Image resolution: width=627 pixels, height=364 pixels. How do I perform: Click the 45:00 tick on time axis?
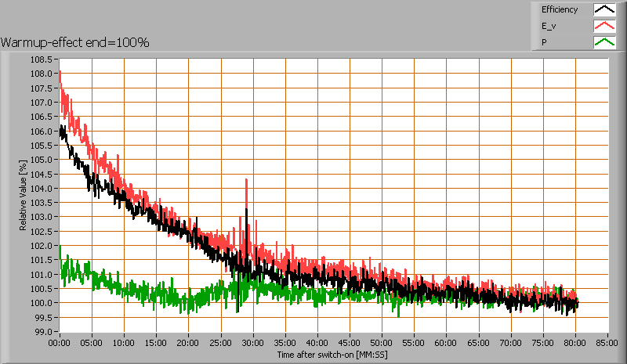coord(350,342)
